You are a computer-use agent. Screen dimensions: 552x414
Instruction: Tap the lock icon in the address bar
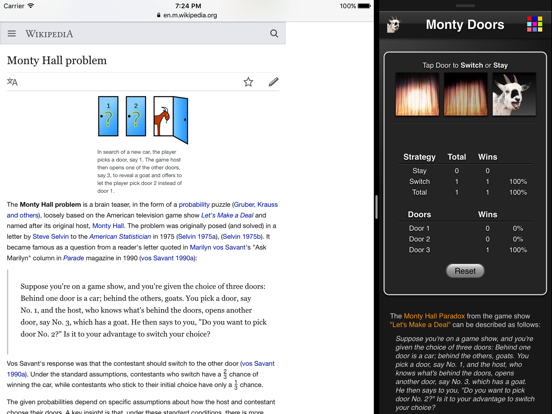[x=159, y=15]
